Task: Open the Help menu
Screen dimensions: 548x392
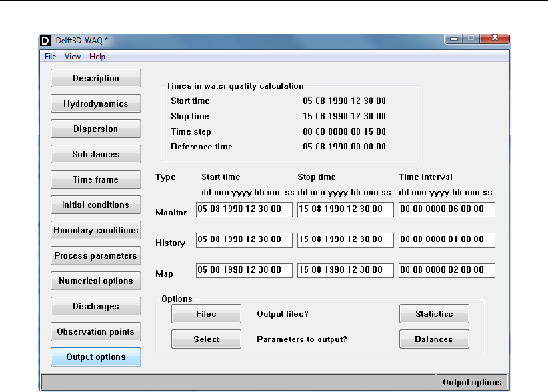Action: click(97, 57)
